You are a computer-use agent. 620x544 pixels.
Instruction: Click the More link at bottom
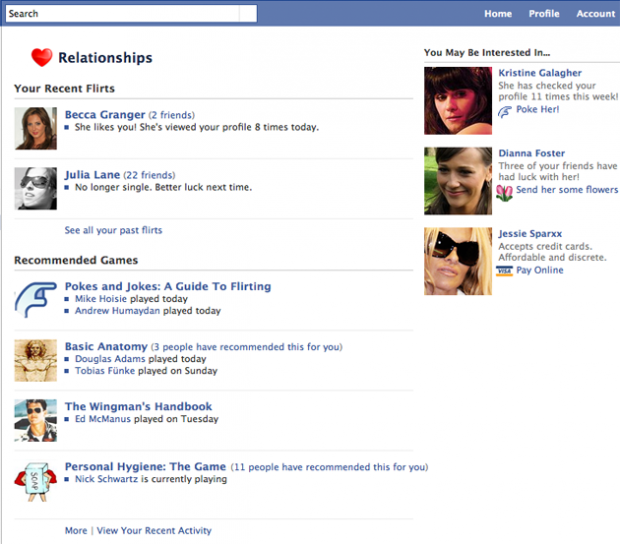point(76,531)
